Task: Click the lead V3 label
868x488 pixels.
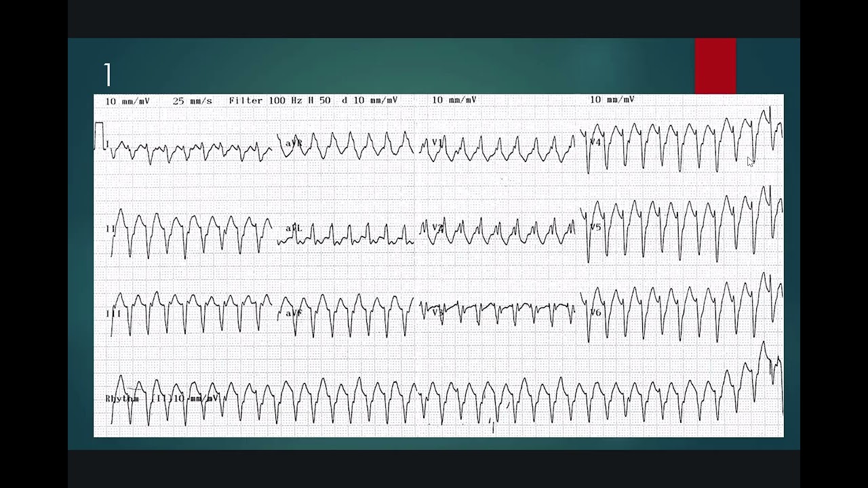Action: 438,312
